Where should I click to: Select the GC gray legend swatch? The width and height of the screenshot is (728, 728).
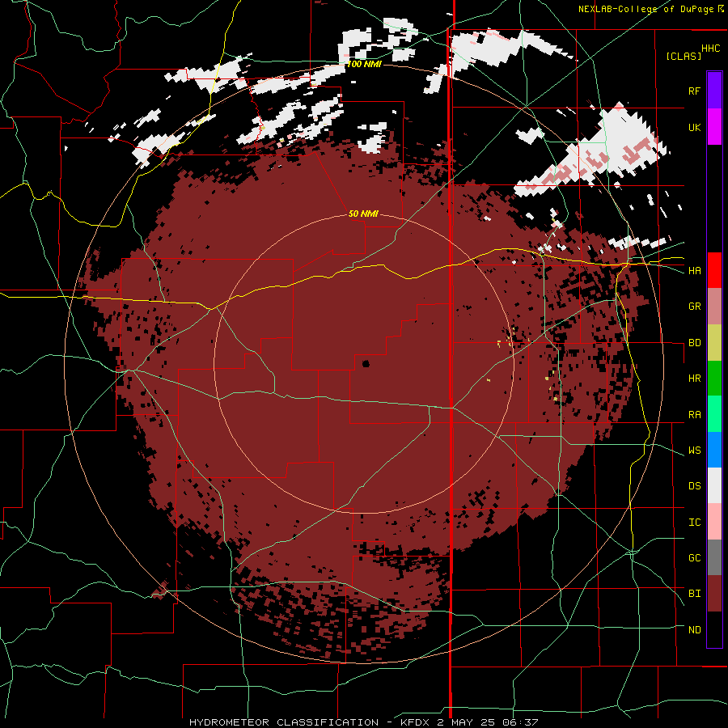tap(714, 557)
